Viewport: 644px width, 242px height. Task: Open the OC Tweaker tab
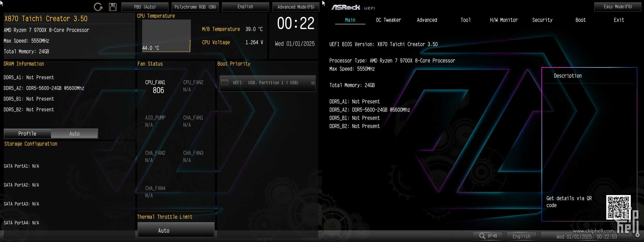click(388, 20)
